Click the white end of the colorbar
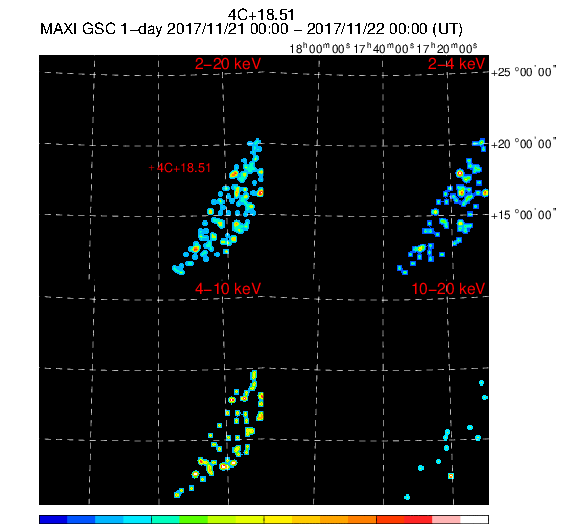Image resolution: width=570 pixels, height=525 pixels. (x=474, y=519)
